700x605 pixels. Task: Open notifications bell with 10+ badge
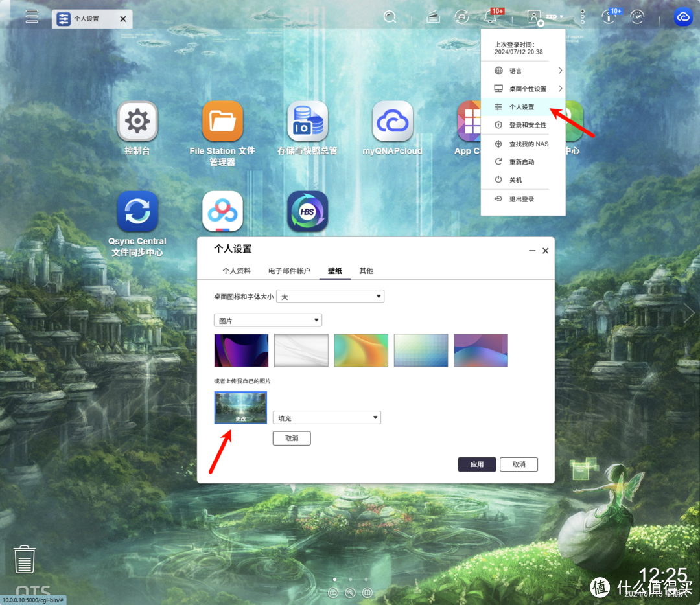pyautogui.click(x=490, y=17)
